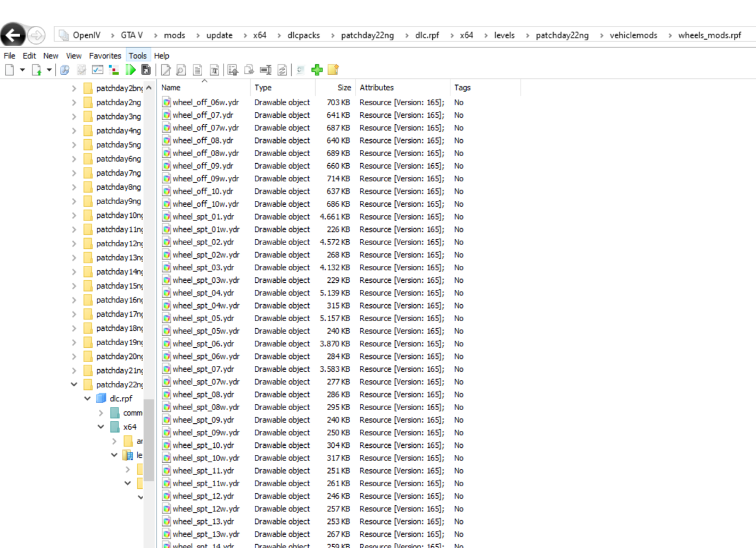
Task: Click the blank new document toolbar icon
Action: click(x=9, y=70)
